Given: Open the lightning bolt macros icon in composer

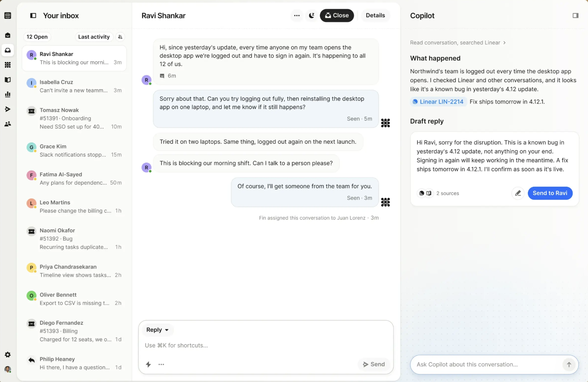Looking at the screenshot, I should coord(148,364).
